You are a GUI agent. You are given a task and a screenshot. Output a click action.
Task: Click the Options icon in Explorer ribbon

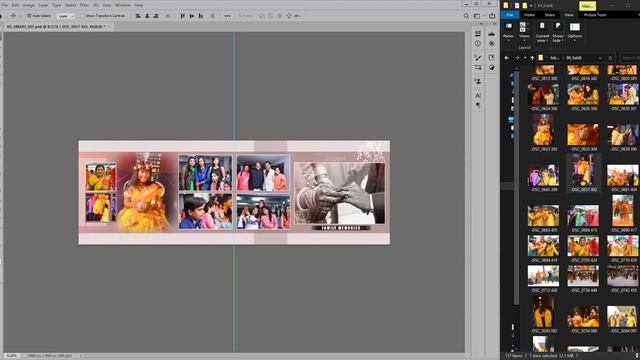575,27
